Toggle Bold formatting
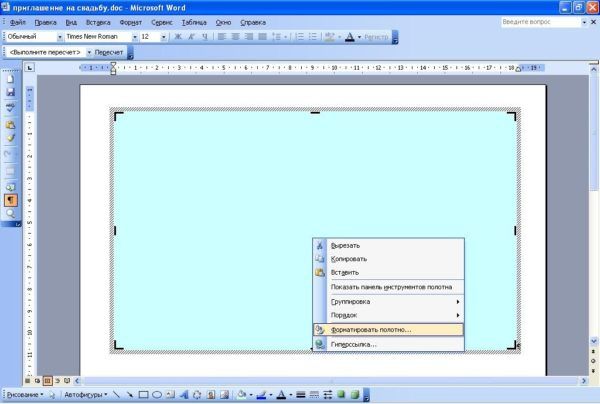Viewport: 600px width, 404px height. coord(178,36)
